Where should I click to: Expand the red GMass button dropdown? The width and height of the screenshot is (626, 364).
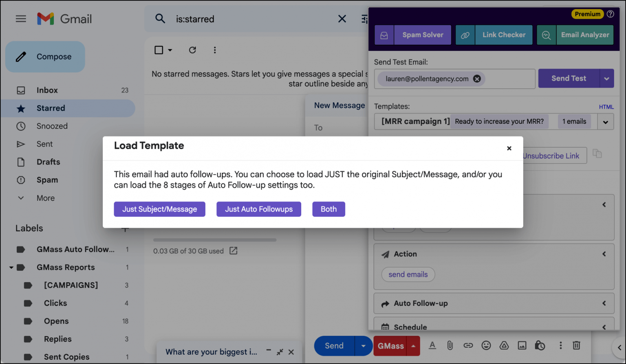point(413,346)
